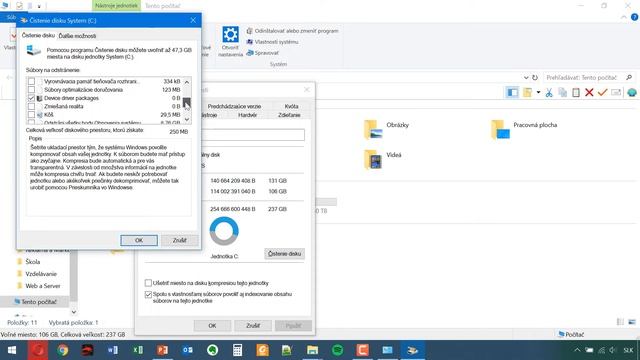This screenshot has height=360, width=640.
Task: Open the Pracovná plocha folder
Action: coord(524,129)
